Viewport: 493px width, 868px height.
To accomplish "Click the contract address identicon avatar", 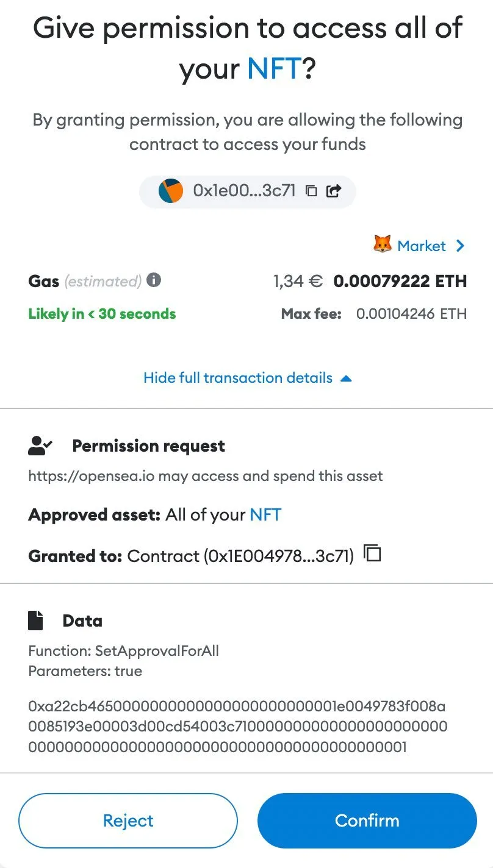I will tap(171, 191).
